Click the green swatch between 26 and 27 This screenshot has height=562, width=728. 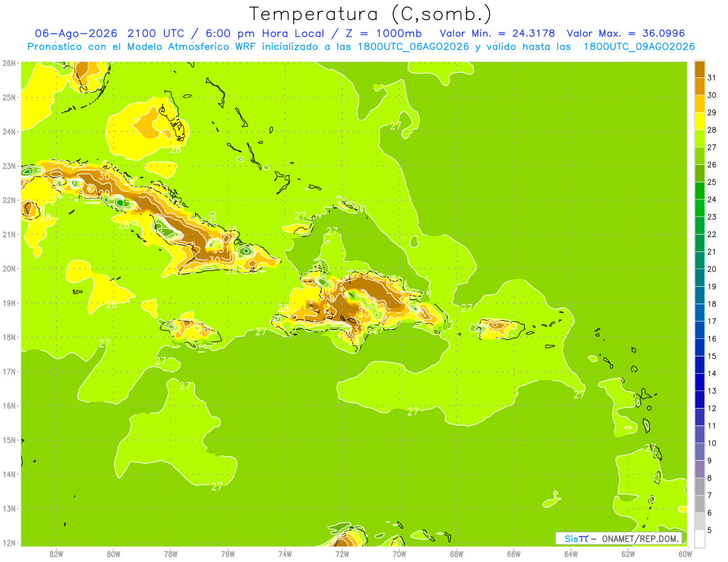(699, 156)
